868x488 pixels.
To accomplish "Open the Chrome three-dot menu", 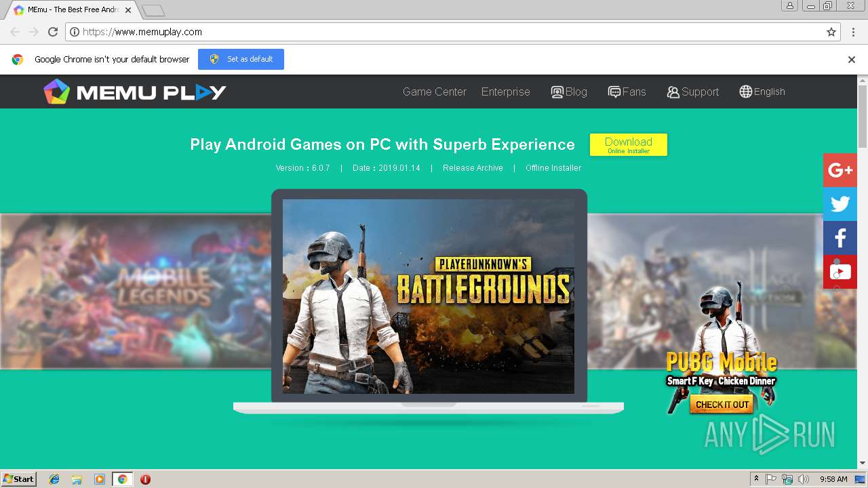I will tap(852, 32).
